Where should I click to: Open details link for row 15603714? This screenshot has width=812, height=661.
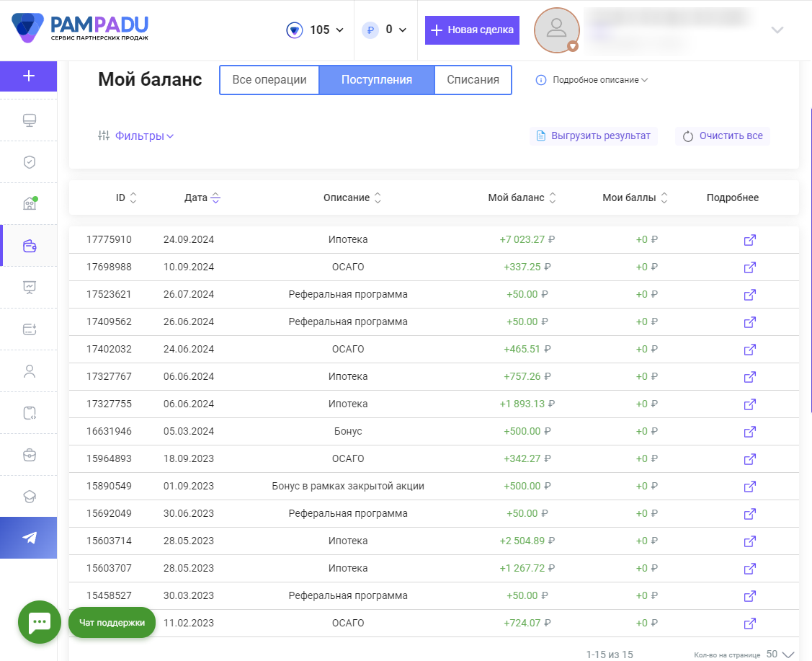tap(749, 541)
